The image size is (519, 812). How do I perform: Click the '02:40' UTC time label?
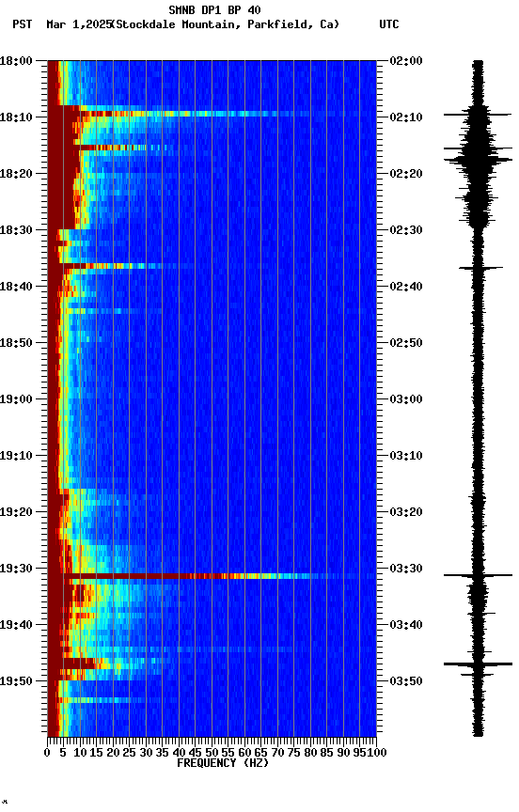point(406,287)
